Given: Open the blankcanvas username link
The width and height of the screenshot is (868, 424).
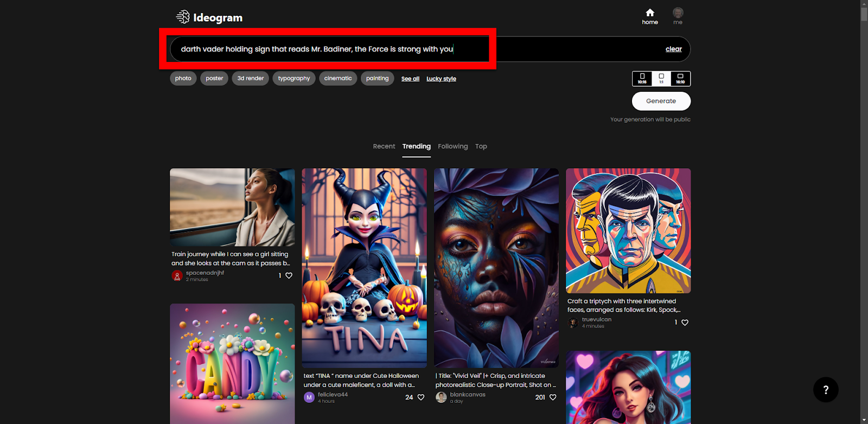Looking at the screenshot, I should (468, 394).
